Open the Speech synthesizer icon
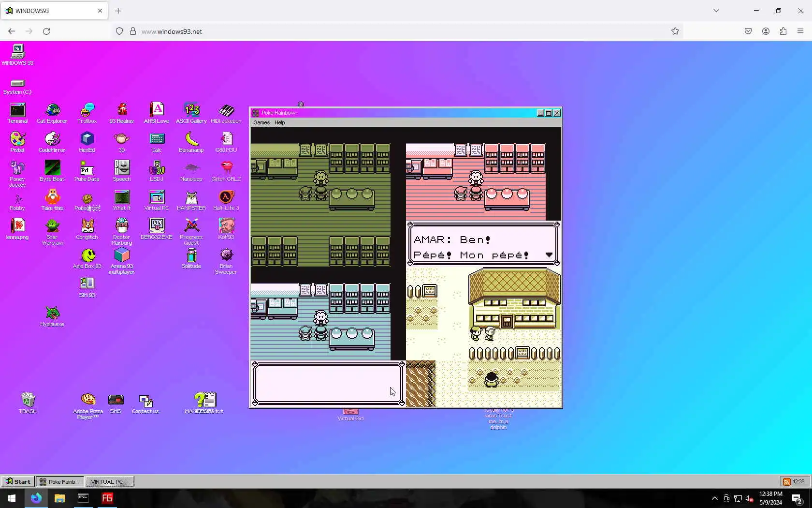Viewport: 812px width, 508px height. point(122,171)
